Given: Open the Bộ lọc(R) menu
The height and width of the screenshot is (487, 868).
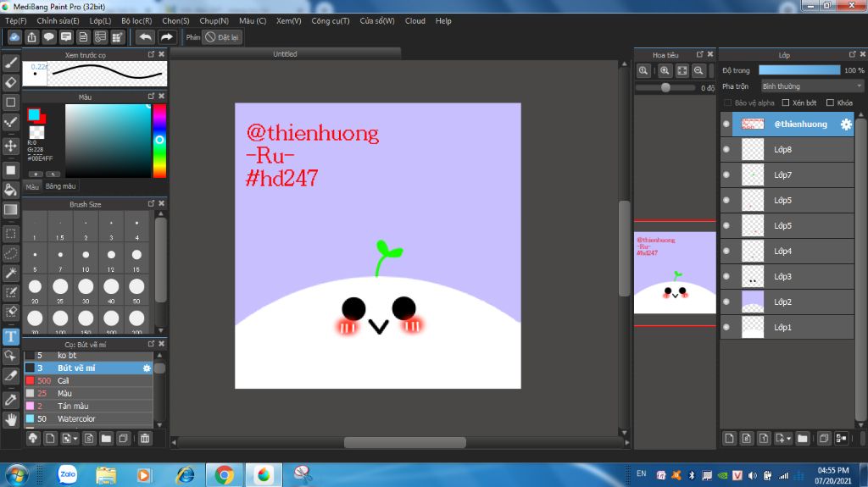Looking at the screenshot, I should point(136,21).
